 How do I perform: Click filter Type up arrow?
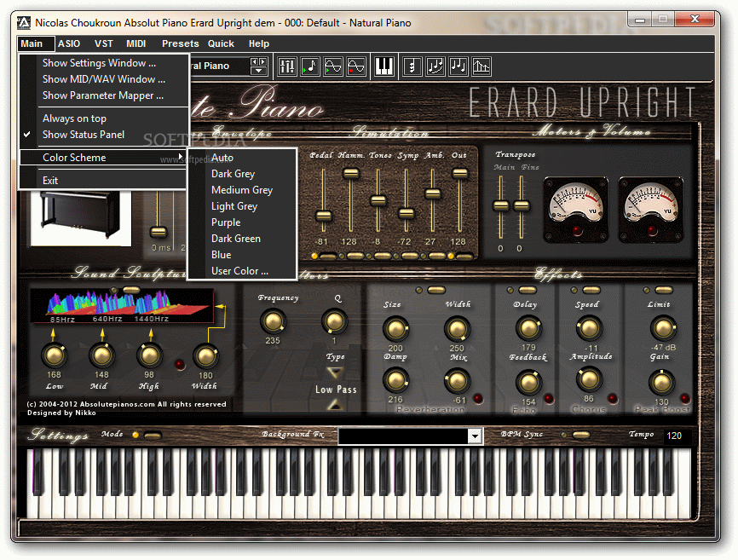click(x=335, y=404)
